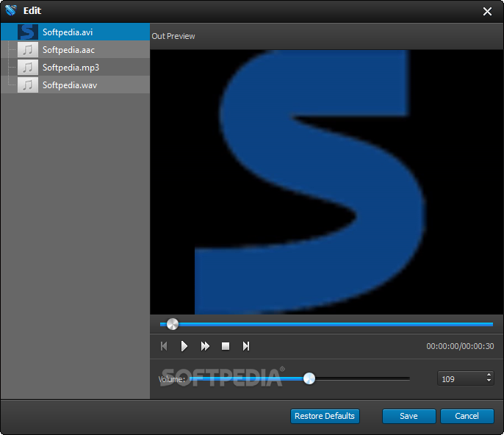This screenshot has width=504, height=435.
Task: Click the music note icon beside Softpedia.mp3
Action: click(28, 68)
